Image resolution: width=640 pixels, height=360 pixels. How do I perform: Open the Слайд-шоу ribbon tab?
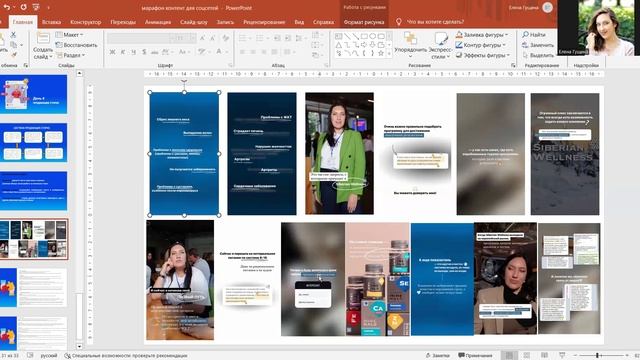coord(193,22)
